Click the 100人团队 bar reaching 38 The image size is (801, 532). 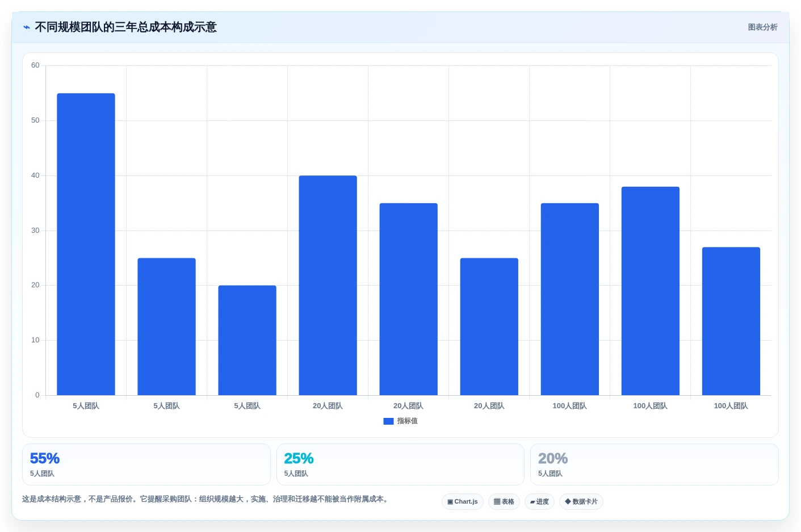pyautogui.click(x=650, y=291)
